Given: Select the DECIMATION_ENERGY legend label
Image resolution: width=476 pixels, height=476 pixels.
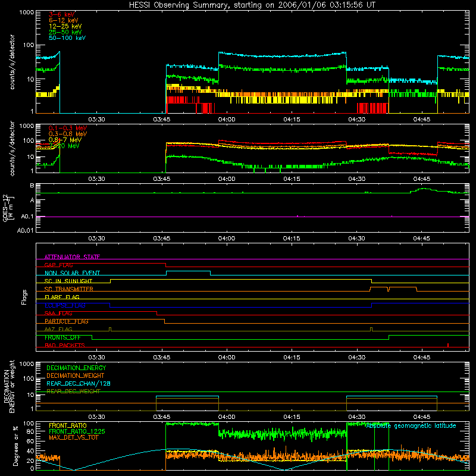Looking at the screenshot, I should (x=76, y=368).
